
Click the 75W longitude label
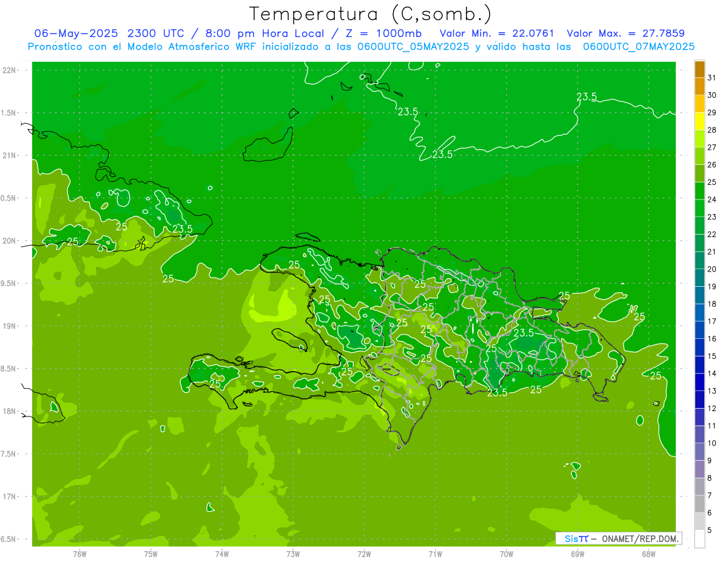(x=151, y=554)
